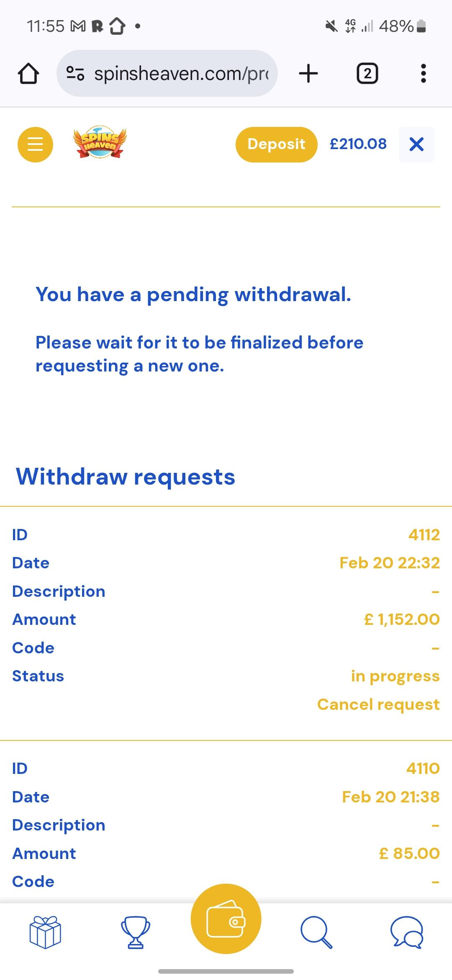Tap the £ 1,152.00 withdrawal amount
452x980 pixels.
[402, 619]
